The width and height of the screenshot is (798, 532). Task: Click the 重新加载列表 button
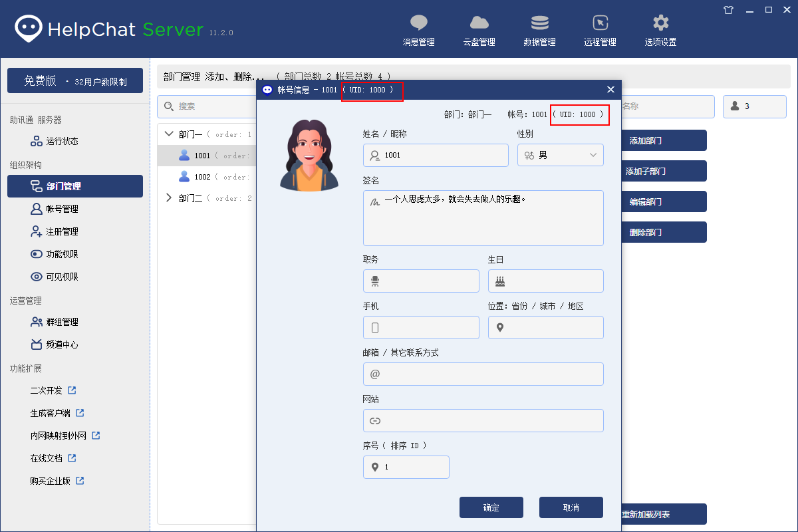pos(664,514)
